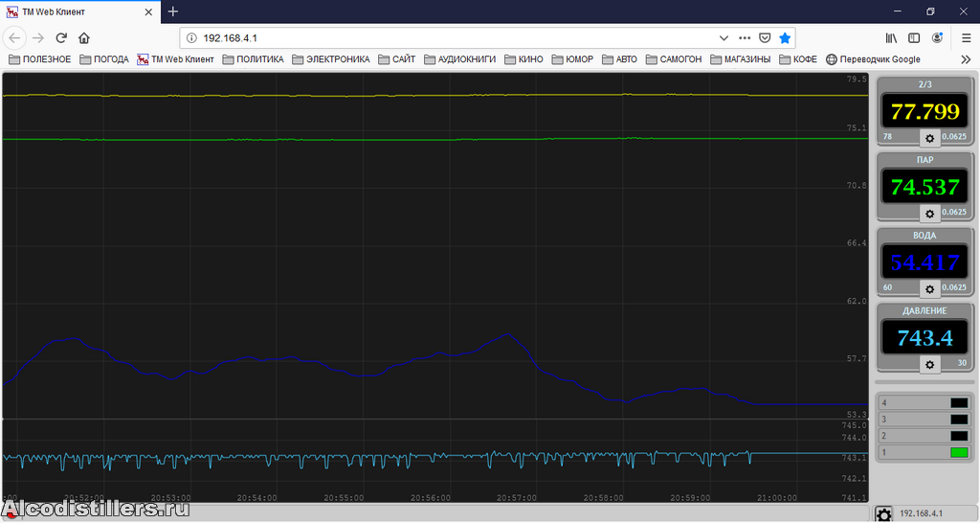980x523 pixels.
Task: Open КИНО bookmarks folder
Action: click(523, 59)
